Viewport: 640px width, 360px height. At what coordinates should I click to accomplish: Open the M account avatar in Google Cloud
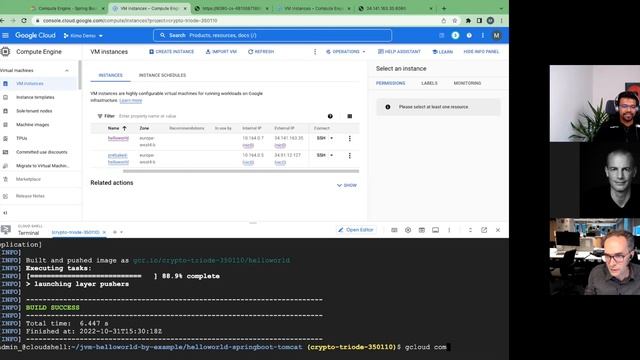click(x=496, y=36)
